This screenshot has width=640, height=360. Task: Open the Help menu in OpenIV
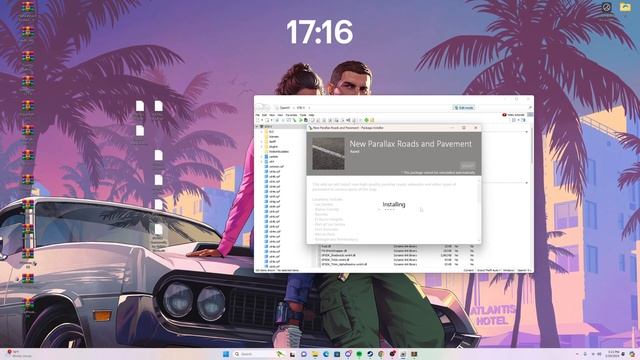click(x=311, y=115)
